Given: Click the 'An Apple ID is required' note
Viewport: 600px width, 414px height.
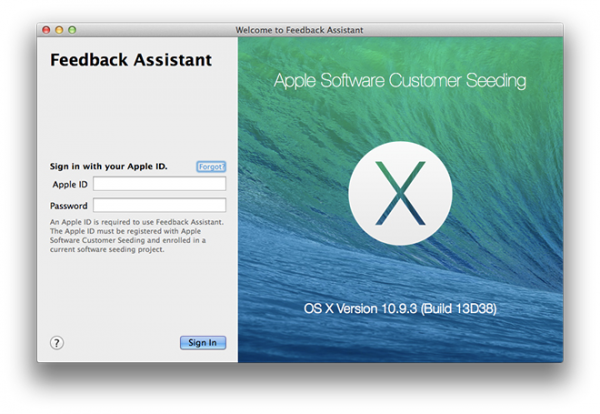Looking at the screenshot, I should (x=137, y=236).
